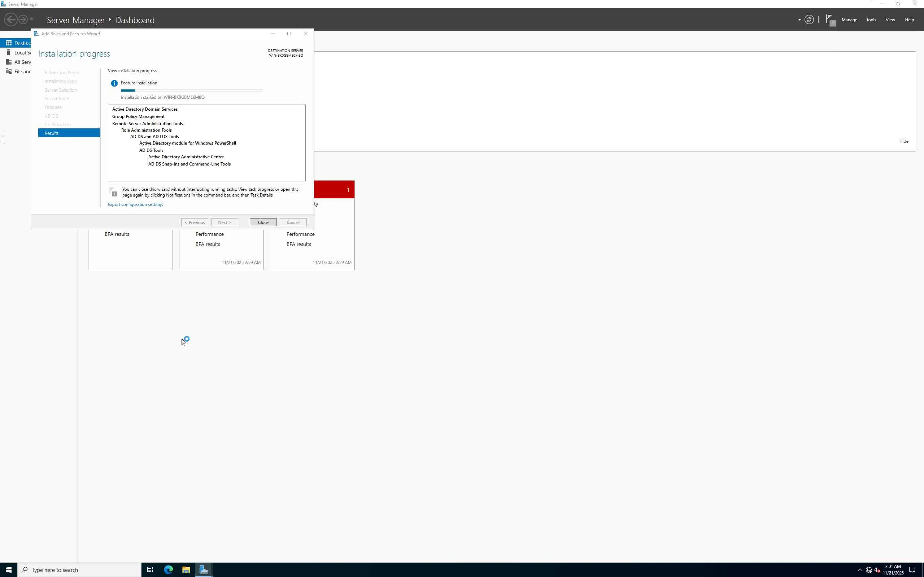Open Microsoft Edge from the taskbar
924x577 pixels.
click(169, 570)
